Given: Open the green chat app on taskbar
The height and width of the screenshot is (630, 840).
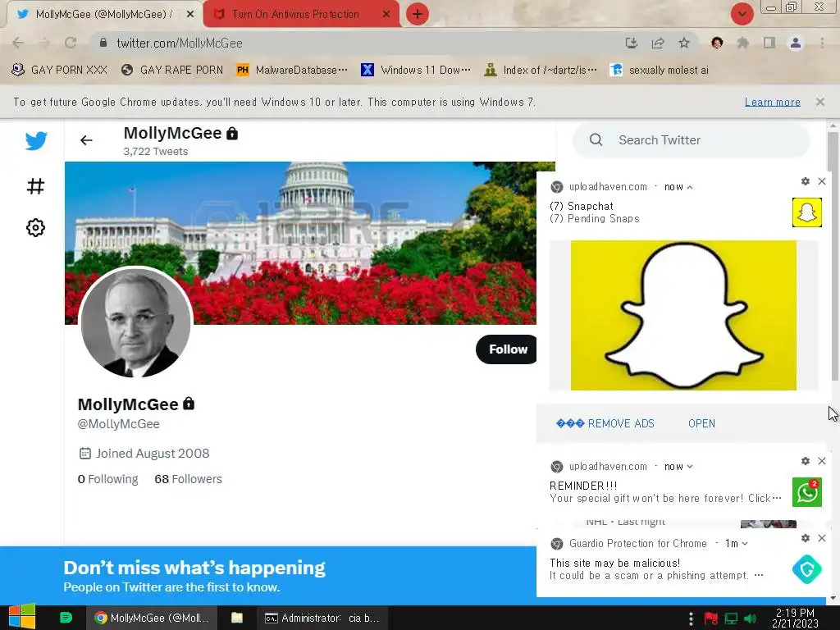Looking at the screenshot, I should pos(66,618).
